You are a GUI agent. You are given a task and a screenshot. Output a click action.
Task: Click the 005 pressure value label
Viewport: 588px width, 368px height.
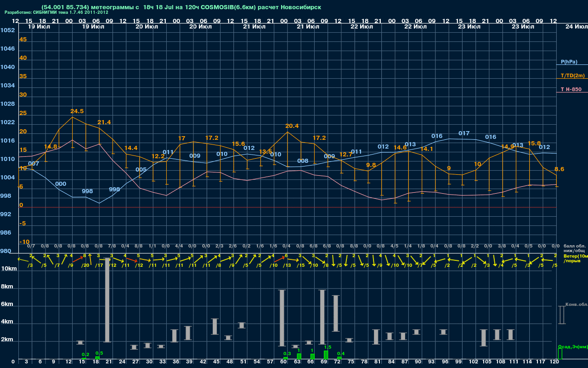click(x=141, y=170)
